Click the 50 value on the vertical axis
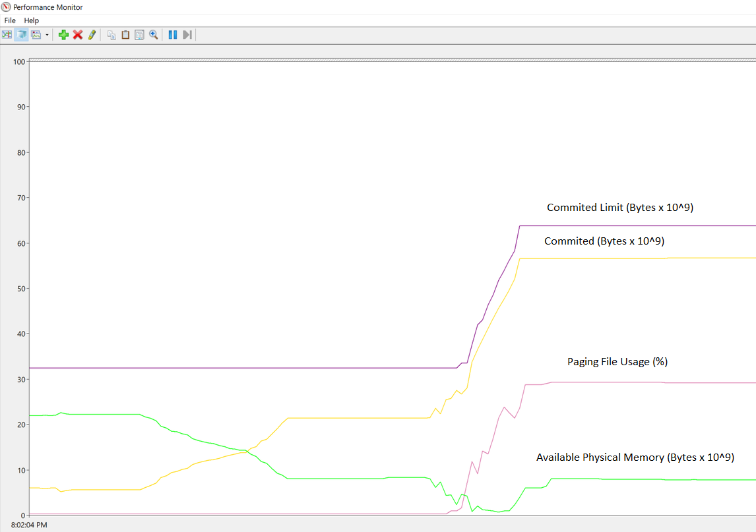 point(21,289)
